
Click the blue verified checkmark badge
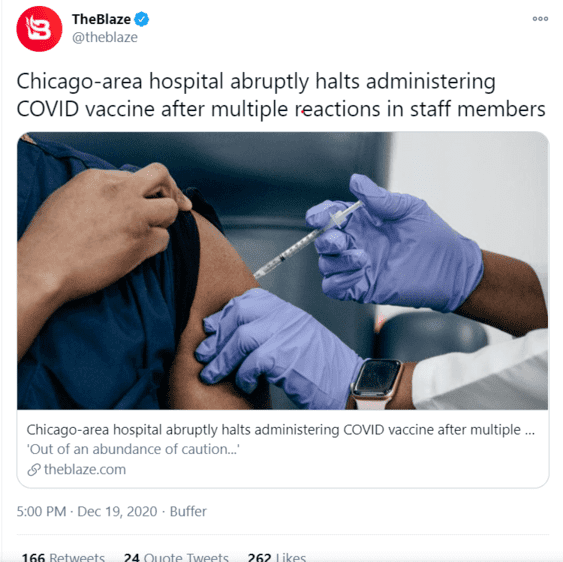[141, 19]
